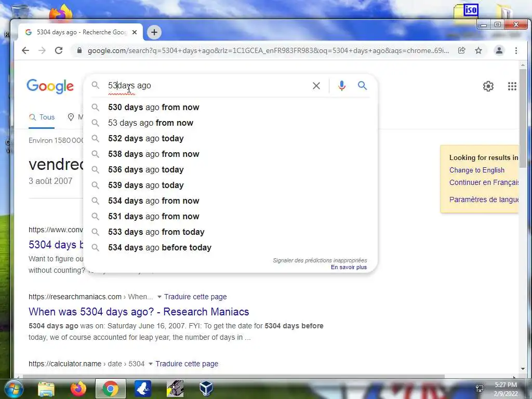Open Chrome's three-dot menu
Image resolution: width=532 pixels, height=399 pixels.
516,50
